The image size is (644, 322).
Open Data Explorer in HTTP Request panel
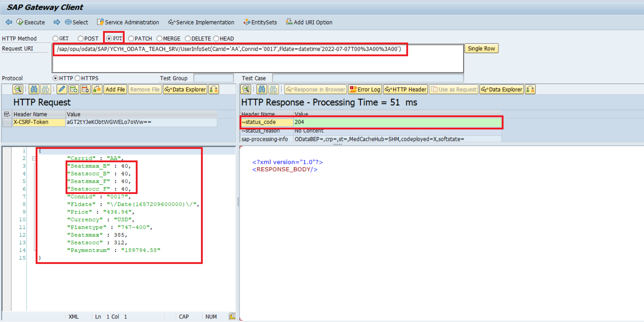[x=185, y=89]
